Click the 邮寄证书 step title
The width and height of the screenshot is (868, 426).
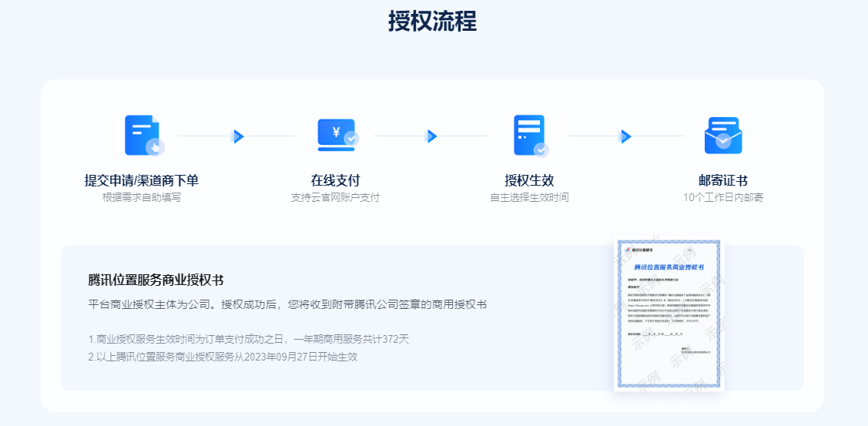click(x=723, y=180)
